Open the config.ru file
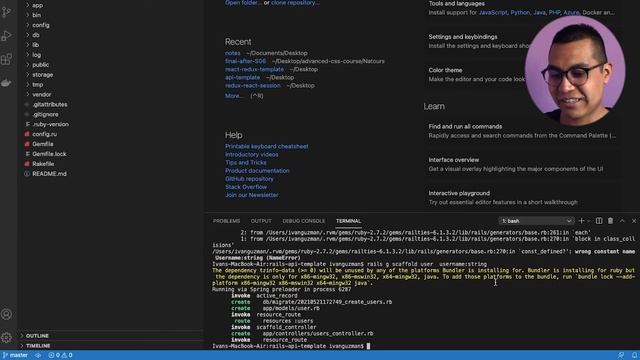Image resolution: width=640 pixels, height=360 pixels. click(44, 134)
